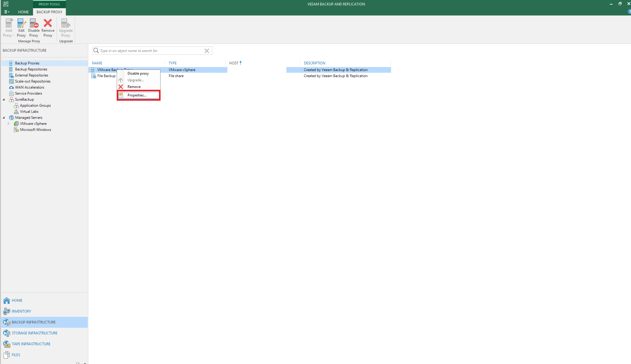Open the main application menu icon

pyautogui.click(x=7, y=12)
